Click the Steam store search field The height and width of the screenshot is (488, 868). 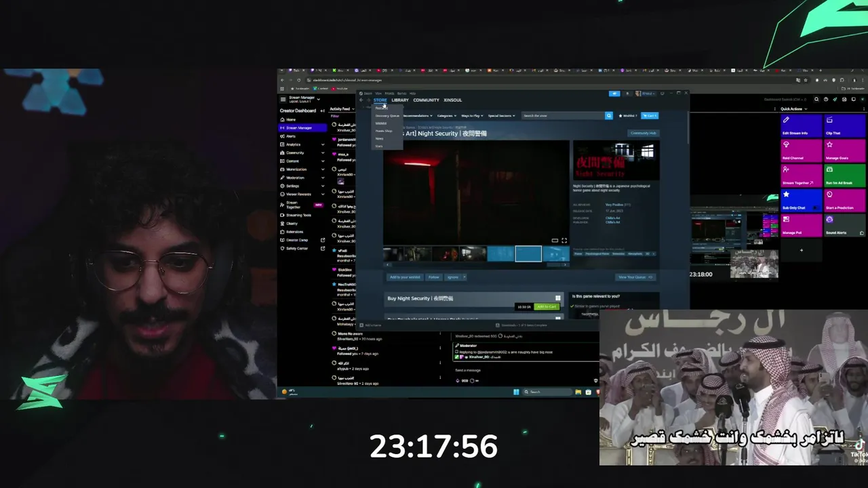[x=563, y=116]
